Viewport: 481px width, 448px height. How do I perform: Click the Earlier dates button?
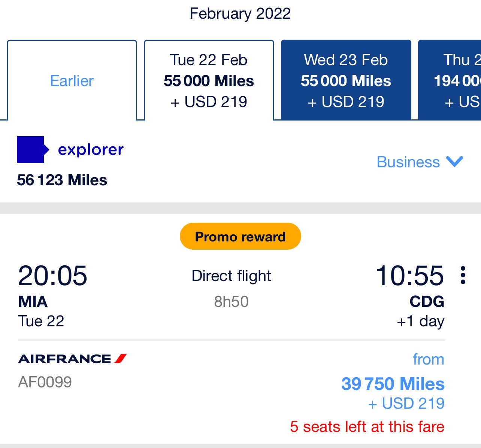pyautogui.click(x=72, y=80)
